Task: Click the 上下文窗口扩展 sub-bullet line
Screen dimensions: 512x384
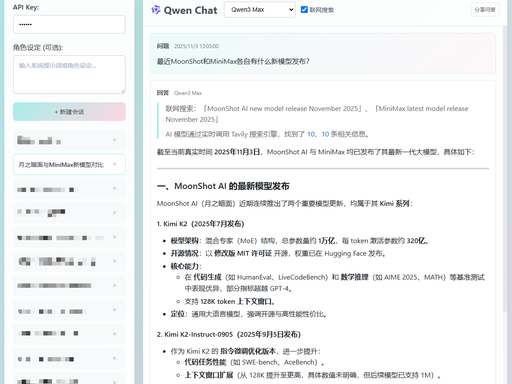Action: [313, 376]
